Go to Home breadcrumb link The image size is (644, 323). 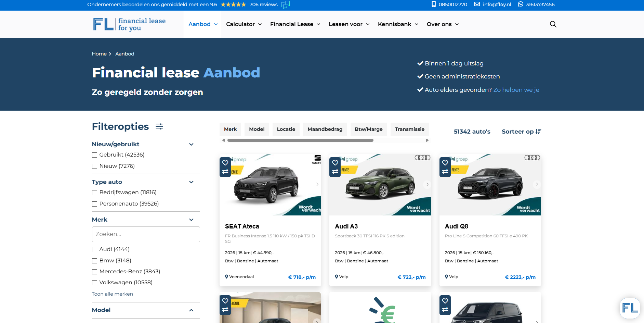coord(99,54)
